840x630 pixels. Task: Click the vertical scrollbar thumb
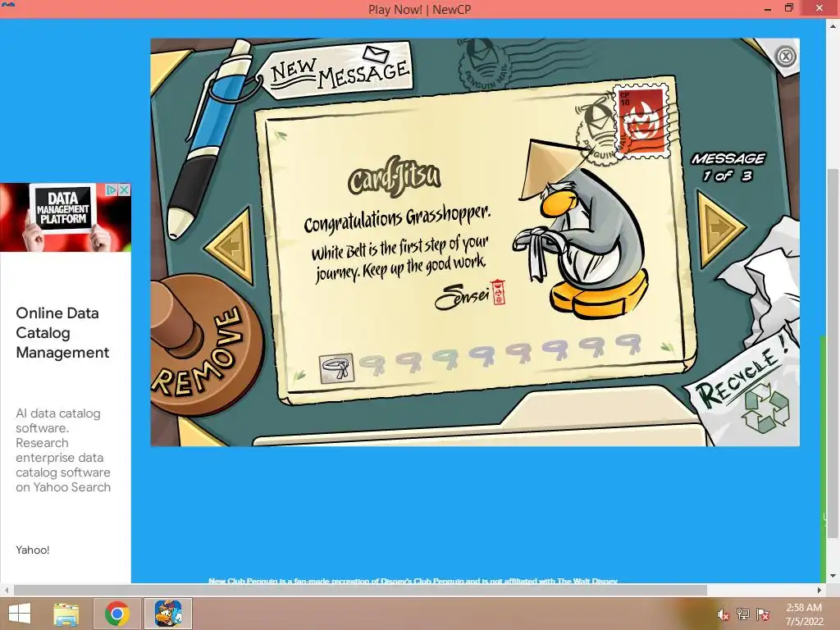coord(832,354)
